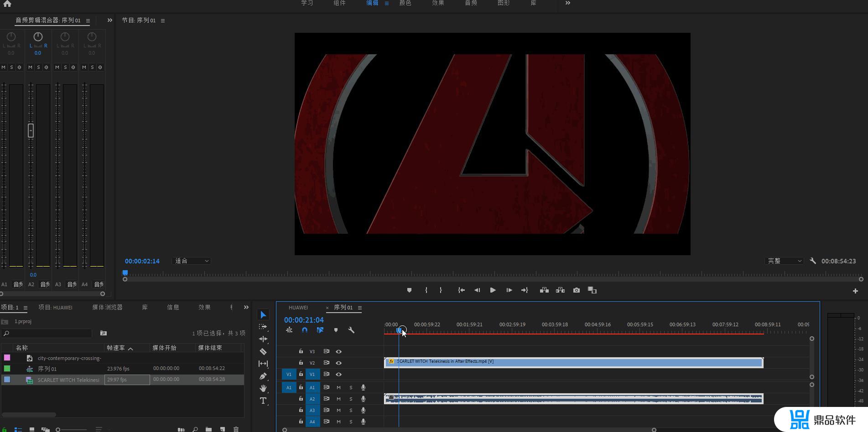868x432 pixels.
Task: Switch to 效果 workspace
Action: pyautogui.click(x=438, y=3)
